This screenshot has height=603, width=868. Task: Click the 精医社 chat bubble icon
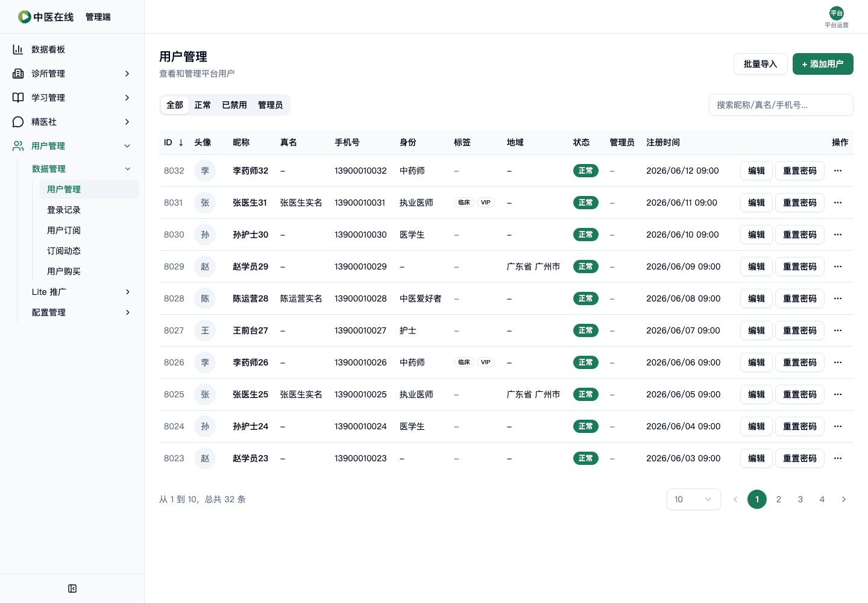click(18, 122)
